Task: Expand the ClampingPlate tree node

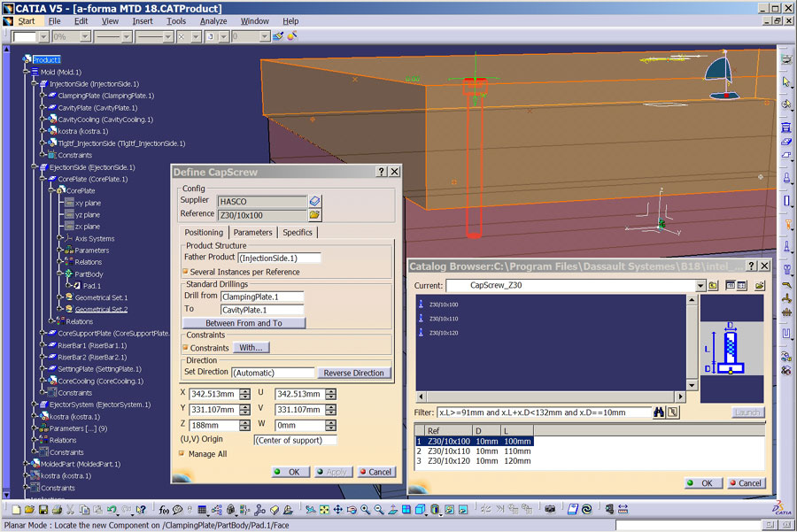Action: pos(43,96)
